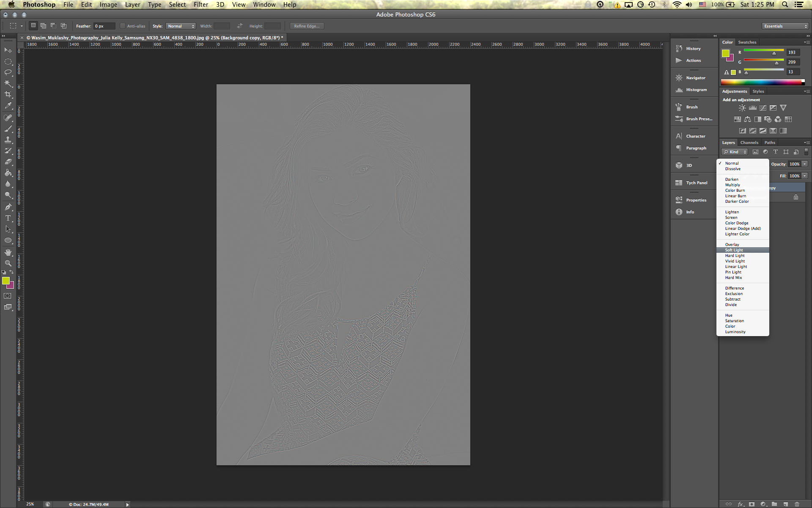This screenshot has height=508, width=812.
Task: Select the Crop tool
Action: [x=8, y=94]
